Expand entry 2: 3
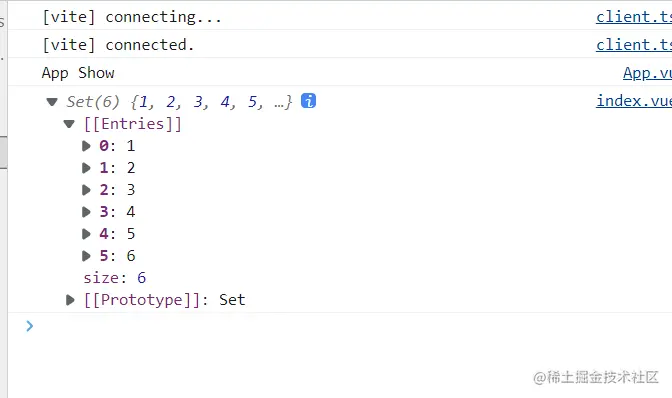 [86, 190]
